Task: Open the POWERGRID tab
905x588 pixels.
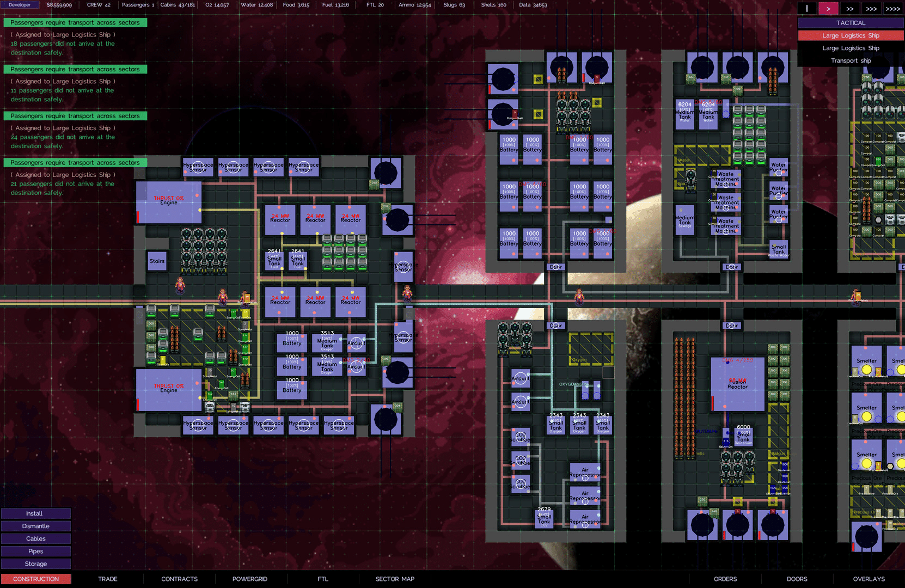Action: point(250,579)
